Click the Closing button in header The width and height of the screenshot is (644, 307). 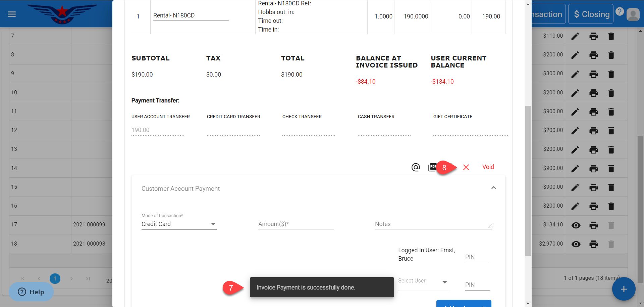(x=591, y=14)
